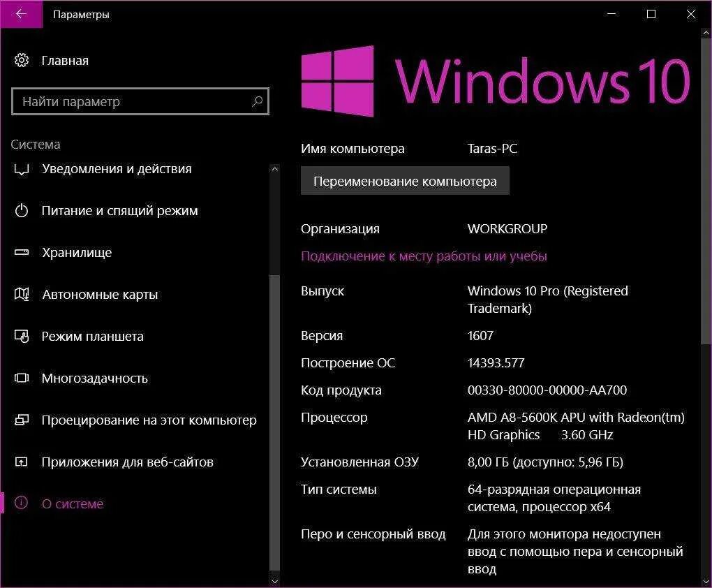Go back using the arrow button
Image resolution: width=712 pixels, height=588 pixels.
(x=22, y=14)
